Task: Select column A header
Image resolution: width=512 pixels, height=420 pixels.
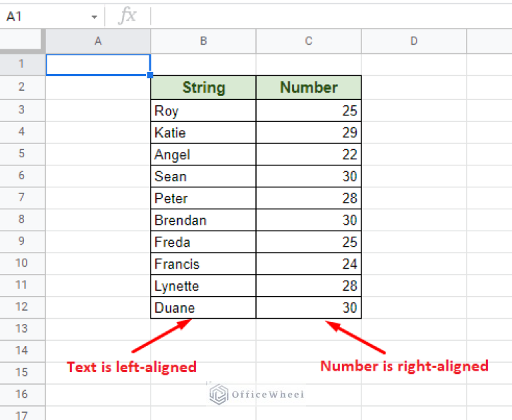Action: (98, 41)
